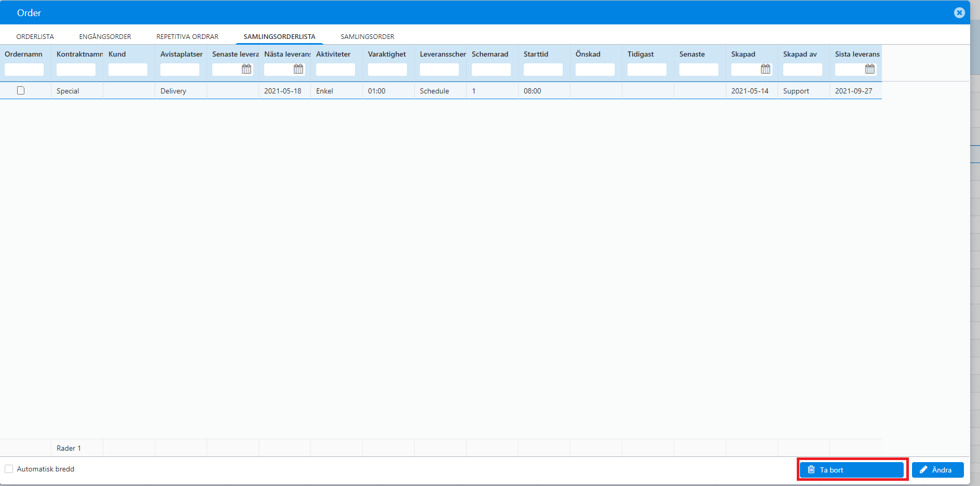The image size is (980, 486).
Task: Select the Support created-by cell
Action: (804, 91)
